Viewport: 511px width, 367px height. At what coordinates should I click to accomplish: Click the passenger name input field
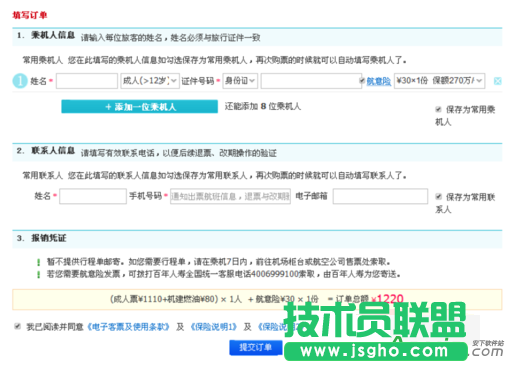pyautogui.click(x=87, y=81)
